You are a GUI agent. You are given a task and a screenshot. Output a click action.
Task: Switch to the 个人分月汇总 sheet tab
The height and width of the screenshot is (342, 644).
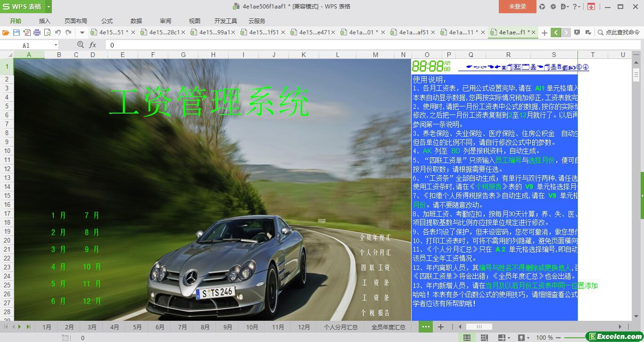[x=340, y=327]
